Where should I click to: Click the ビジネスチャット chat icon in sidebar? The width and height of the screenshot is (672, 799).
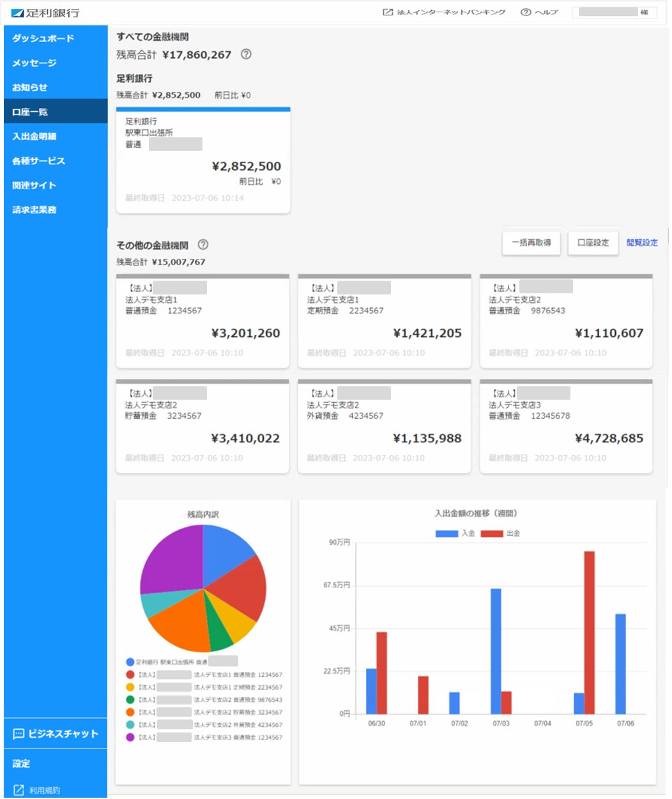click(x=19, y=734)
